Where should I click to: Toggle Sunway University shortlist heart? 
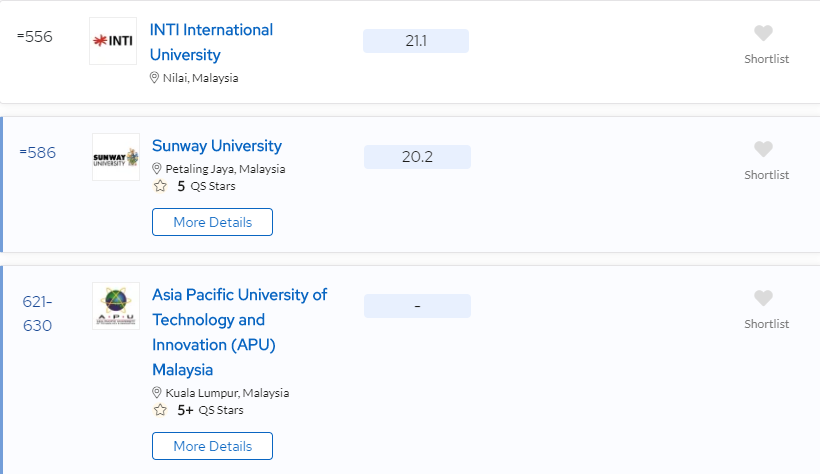[764, 149]
